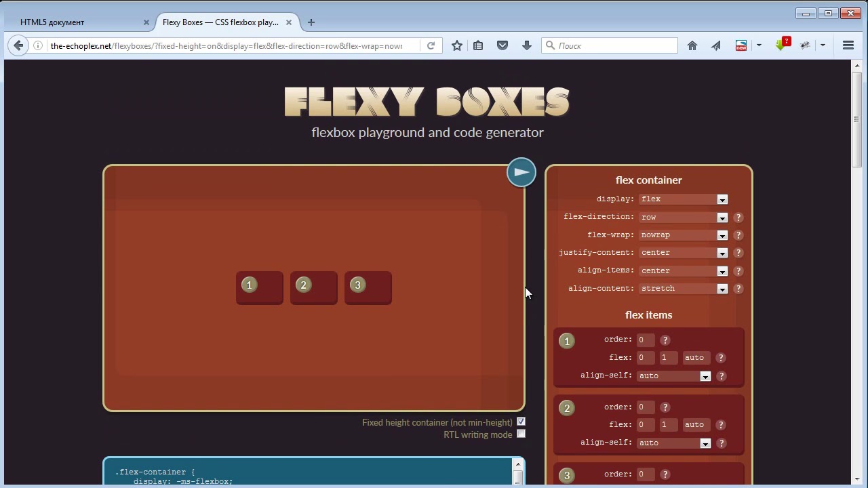Click the address bar URL
The image size is (868, 488).
pyautogui.click(x=226, y=45)
